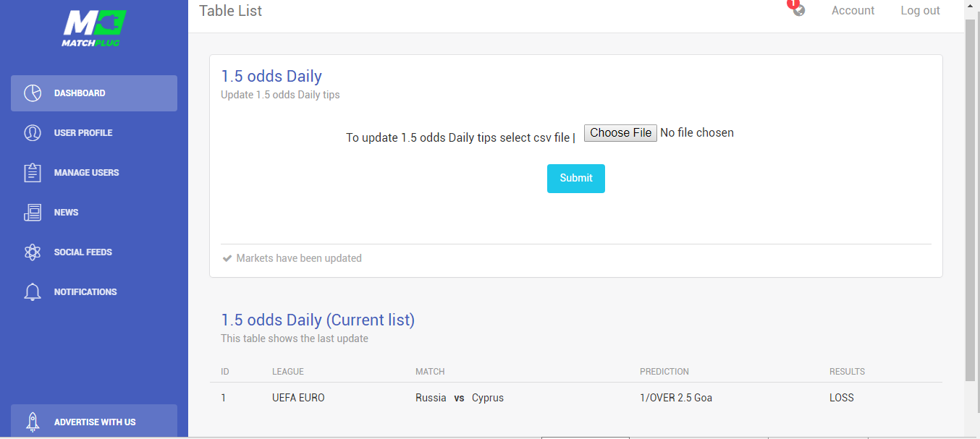Screen dimensions: 980x439
Task: Submit the csv file upload
Action: (x=576, y=179)
